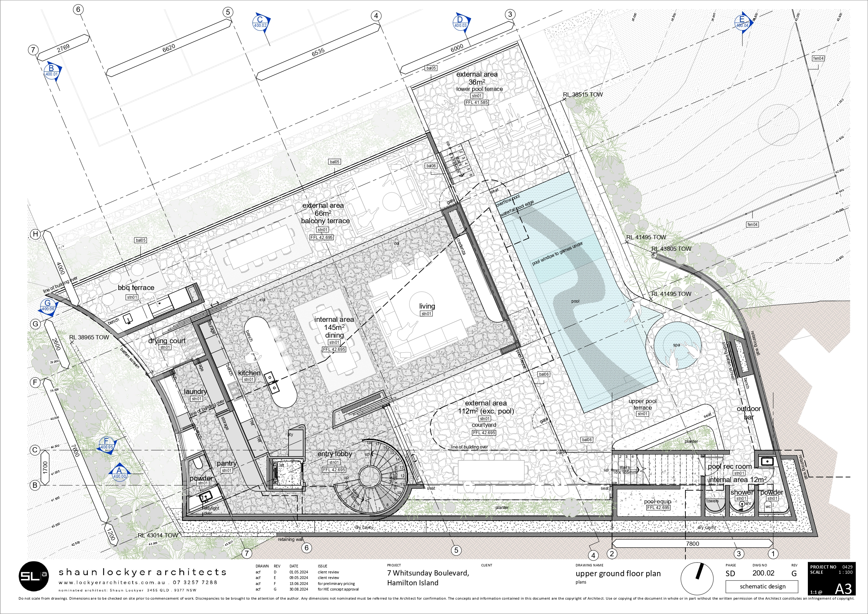This screenshot has width=868, height=614.
Task: Select the RL 43014 TOW label
Action: 158,535
